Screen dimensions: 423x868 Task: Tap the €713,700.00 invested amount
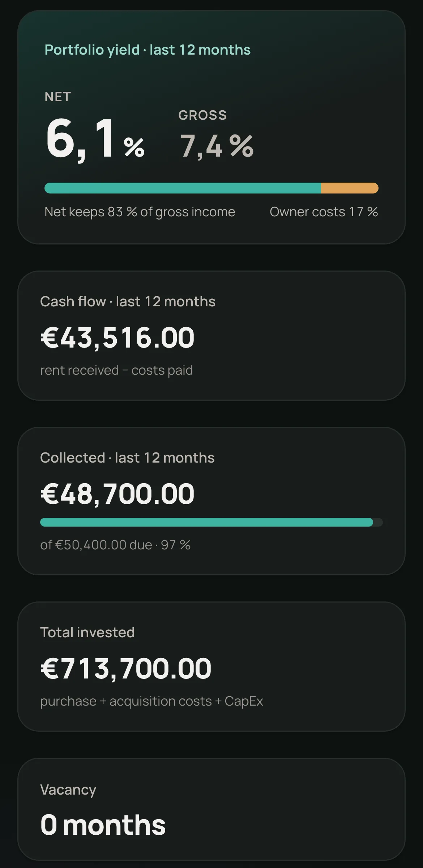[x=126, y=669]
